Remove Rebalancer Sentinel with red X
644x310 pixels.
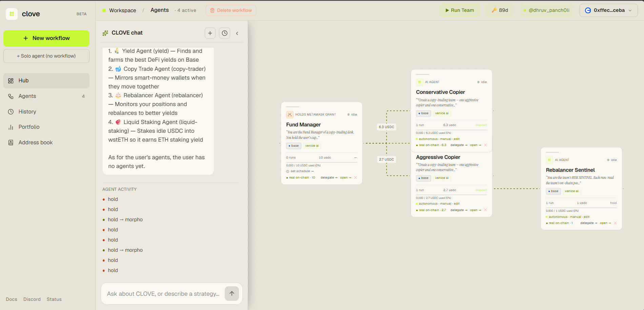[615, 223]
